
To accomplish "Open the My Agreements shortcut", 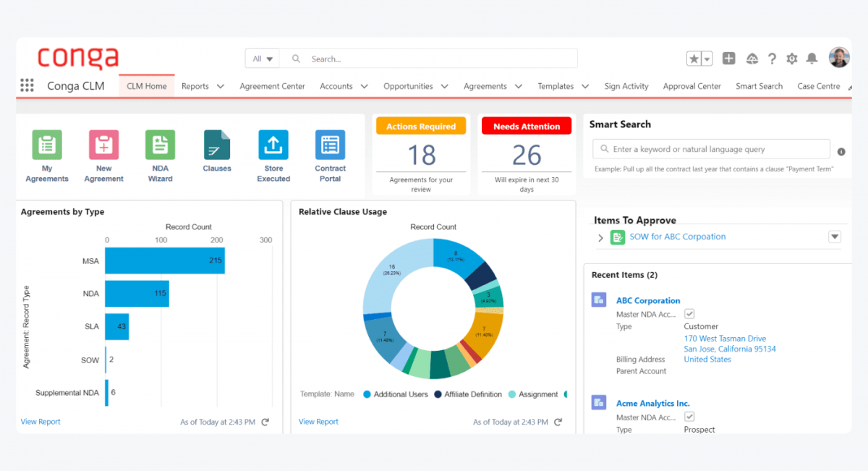I will (46, 143).
